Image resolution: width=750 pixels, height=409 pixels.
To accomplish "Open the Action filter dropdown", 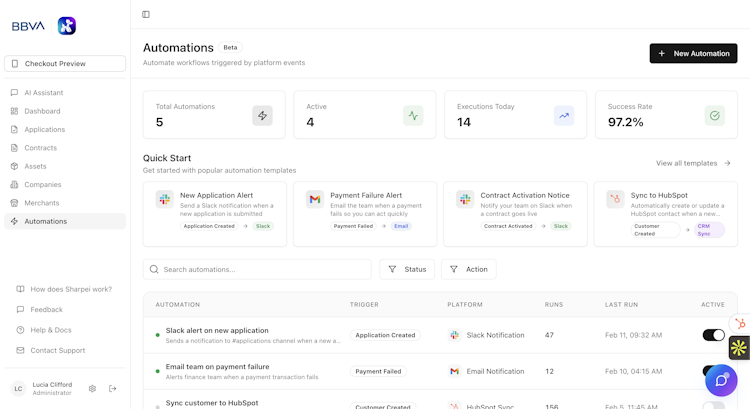I will [x=468, y=269].
